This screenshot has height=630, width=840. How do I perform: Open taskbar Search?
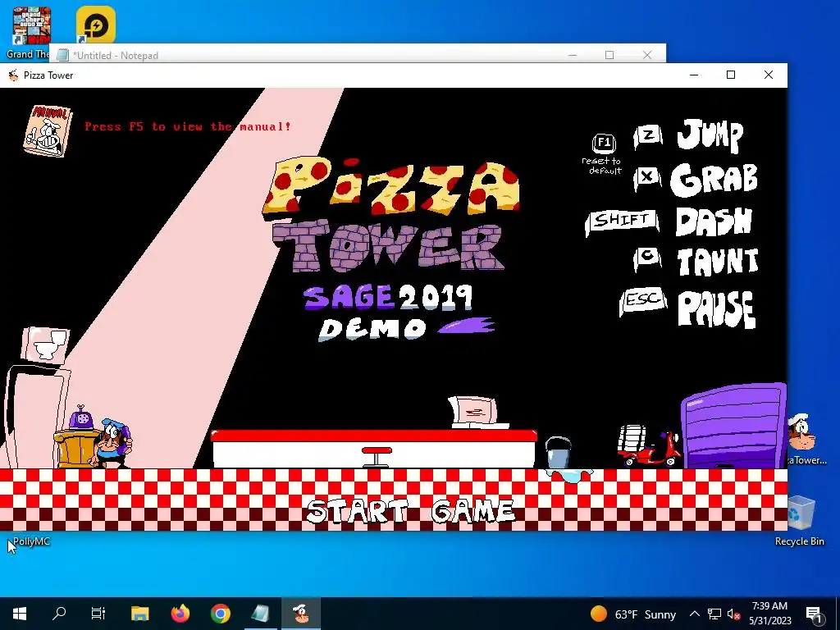tap(59, 614)
